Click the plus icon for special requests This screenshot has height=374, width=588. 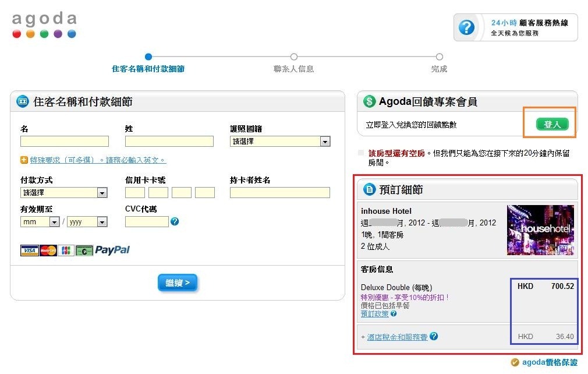pyautogui.click(x=24, y=160)
